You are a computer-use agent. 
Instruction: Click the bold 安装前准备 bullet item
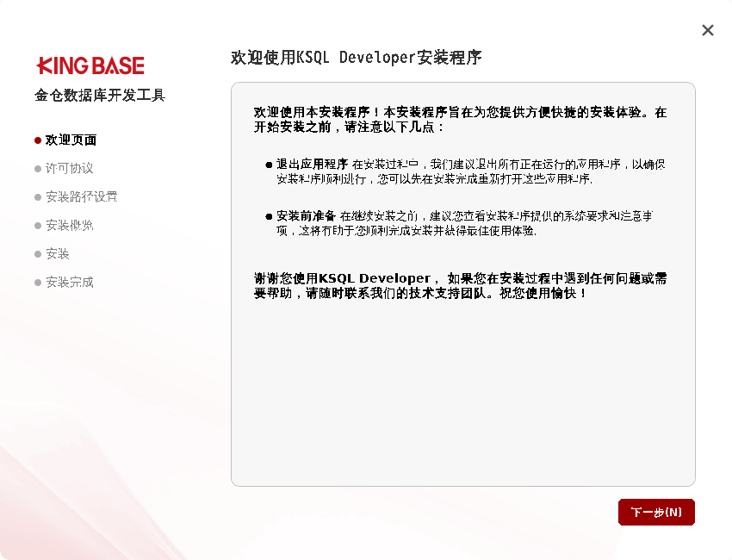pos(306,215)
